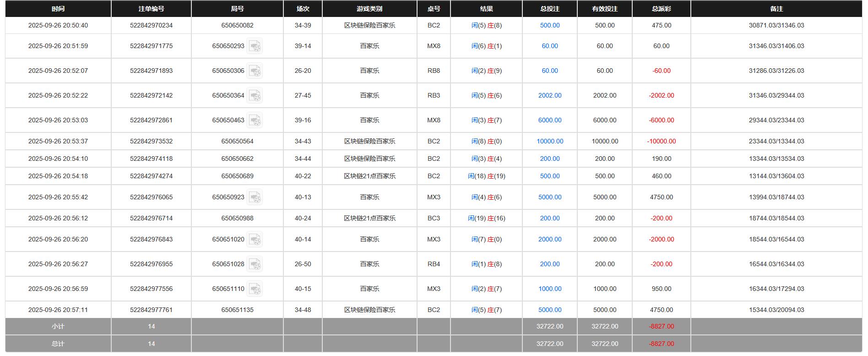Screen dimensions: 868x356
Task: Click subtotal payout -8827.00 in 小计 row
Action: tap(662, 326)
